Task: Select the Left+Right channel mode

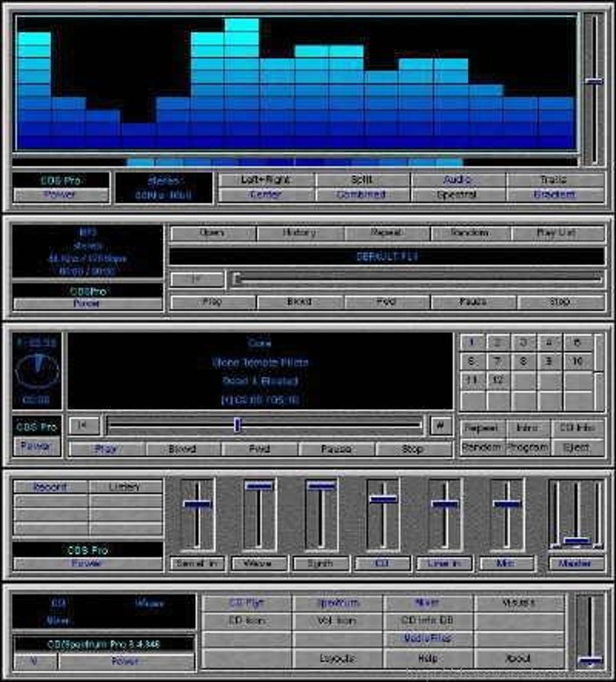Action: point(266,180)
